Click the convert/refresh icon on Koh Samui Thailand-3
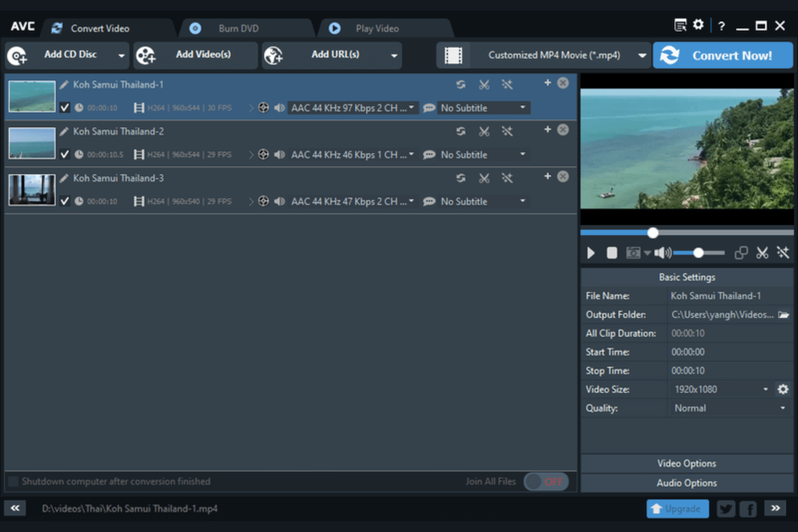The width and height of the screenshot is (798, 532). [461, 178]
